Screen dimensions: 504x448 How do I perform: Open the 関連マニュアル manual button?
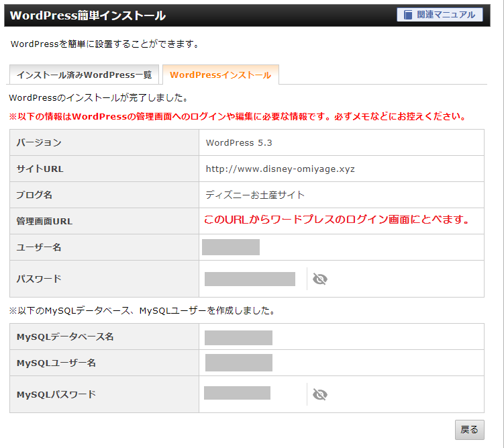440,15
